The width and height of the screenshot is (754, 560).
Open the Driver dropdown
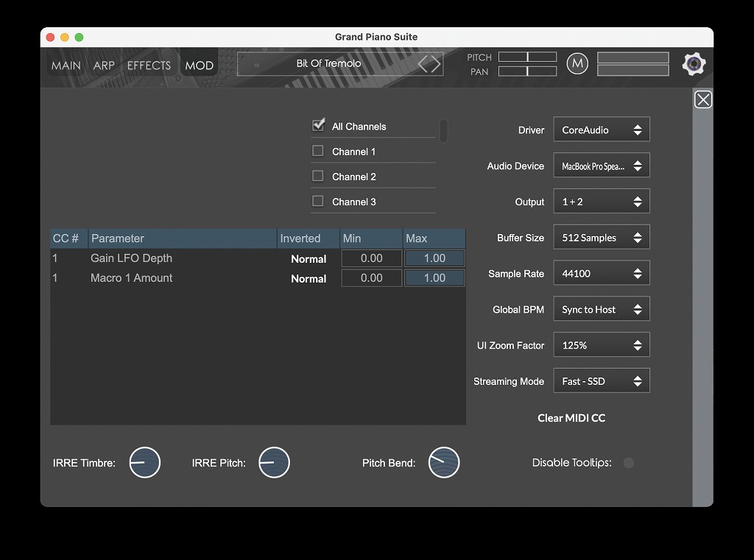click(x=602, y=130)
